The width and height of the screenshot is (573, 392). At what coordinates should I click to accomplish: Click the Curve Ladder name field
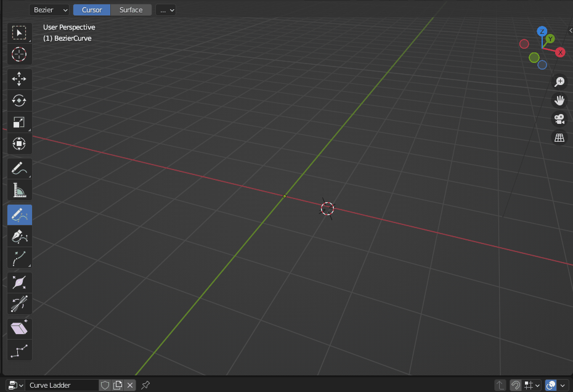pos(62,385)
